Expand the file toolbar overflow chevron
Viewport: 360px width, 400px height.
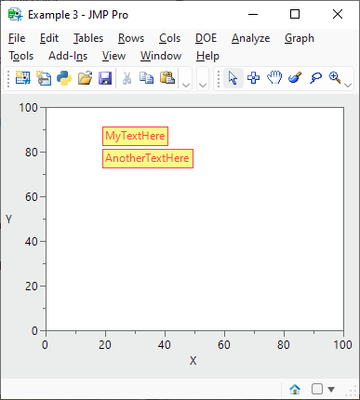point(186,85)
